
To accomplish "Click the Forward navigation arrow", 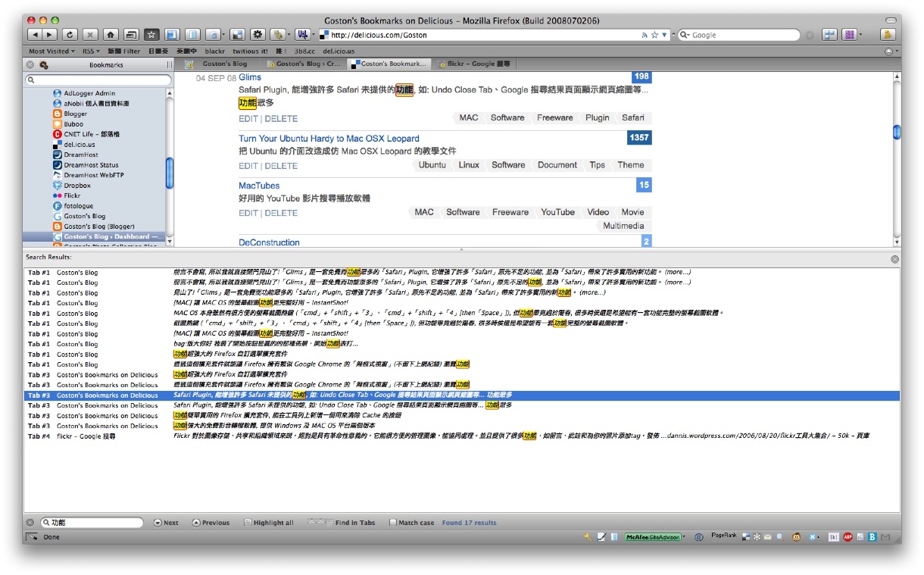I will (x=49, y=35).
